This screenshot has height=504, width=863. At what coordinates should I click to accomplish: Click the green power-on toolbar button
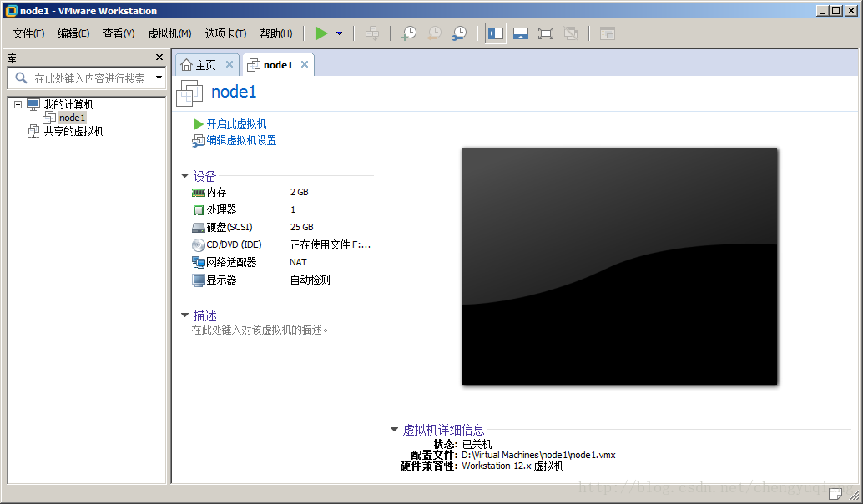[321, 33]
